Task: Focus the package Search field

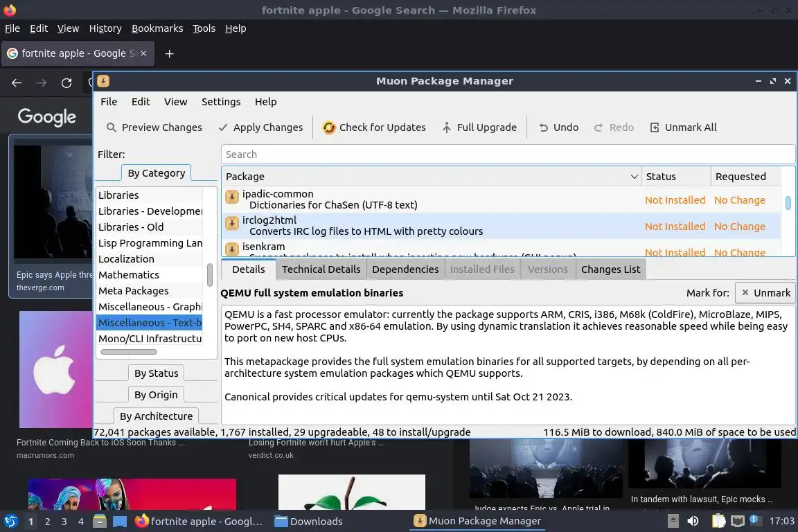Action: (507, 154)
